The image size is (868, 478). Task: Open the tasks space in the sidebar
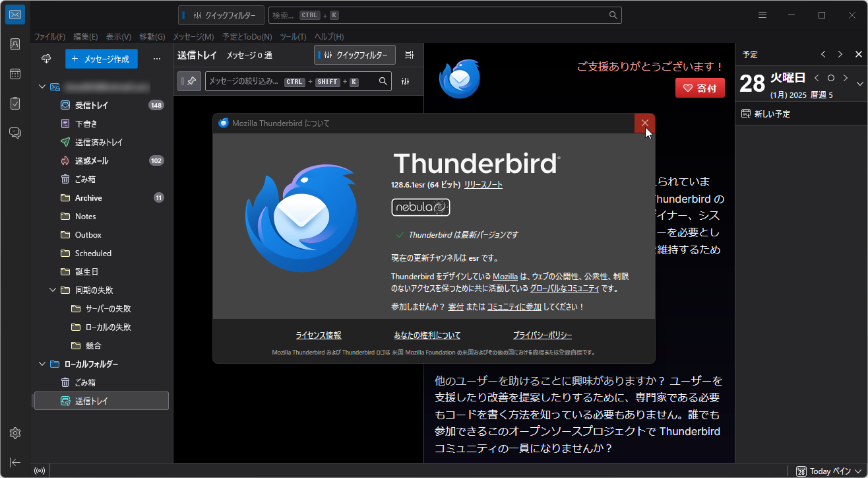tap(15, 103)
